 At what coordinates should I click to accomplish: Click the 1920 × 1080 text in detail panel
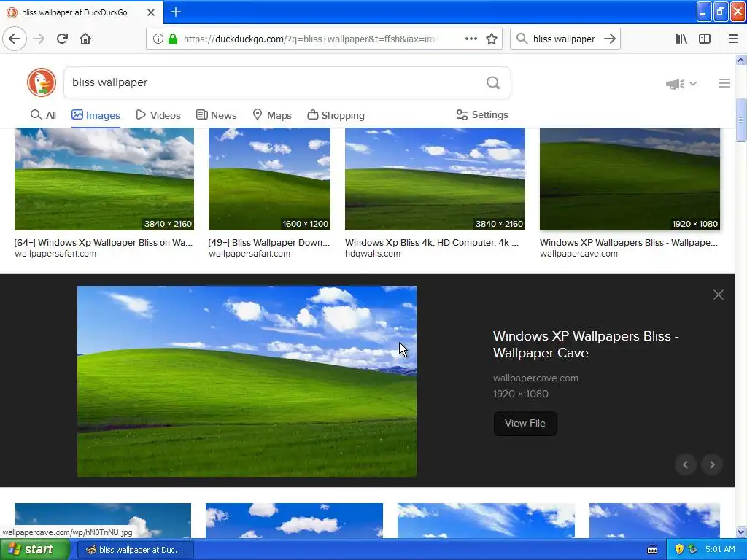pyautogui.click(x=521, y=394)
